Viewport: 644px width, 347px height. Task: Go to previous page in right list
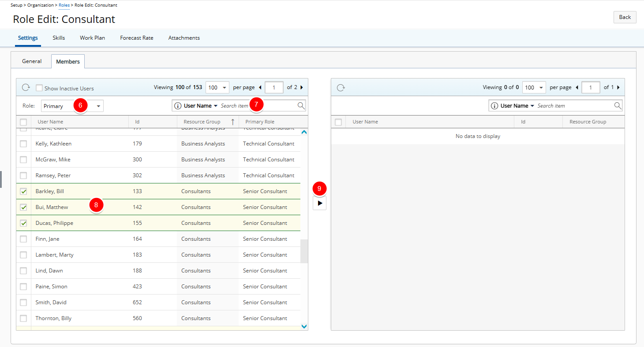tap(577, 87)
